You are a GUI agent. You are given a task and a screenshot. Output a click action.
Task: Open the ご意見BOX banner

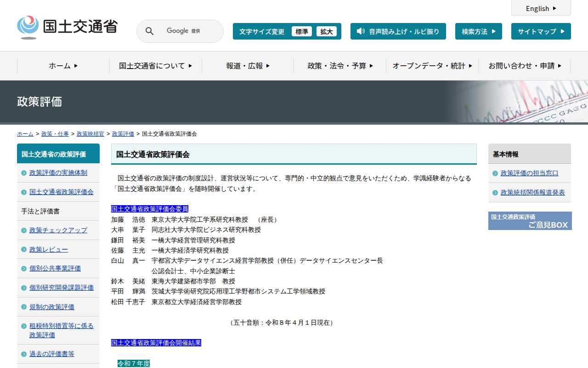tap(530, 221)
